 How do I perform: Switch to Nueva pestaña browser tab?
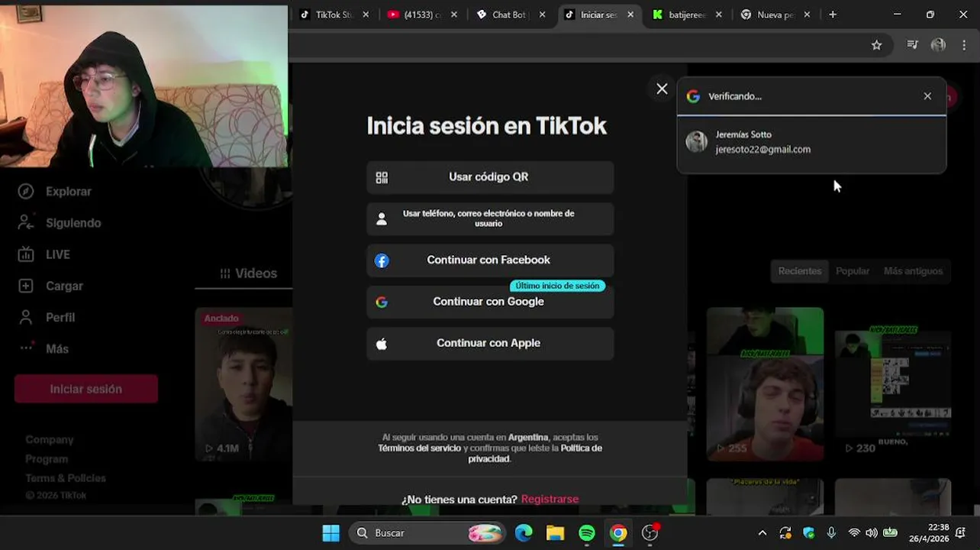tap(775, 15)
